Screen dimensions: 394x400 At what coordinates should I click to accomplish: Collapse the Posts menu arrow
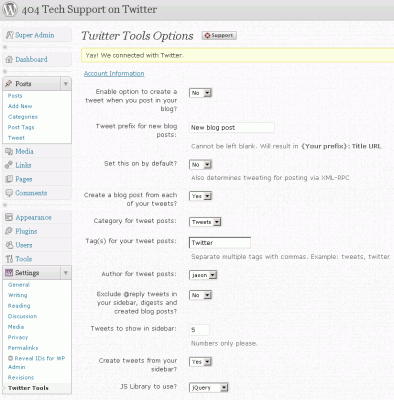[x=66, y=84]
